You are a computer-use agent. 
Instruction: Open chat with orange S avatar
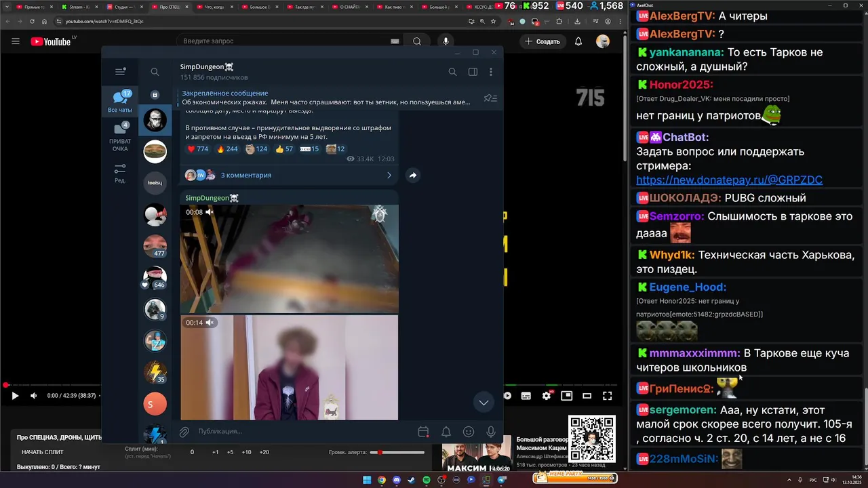click(x=155, y=404)
